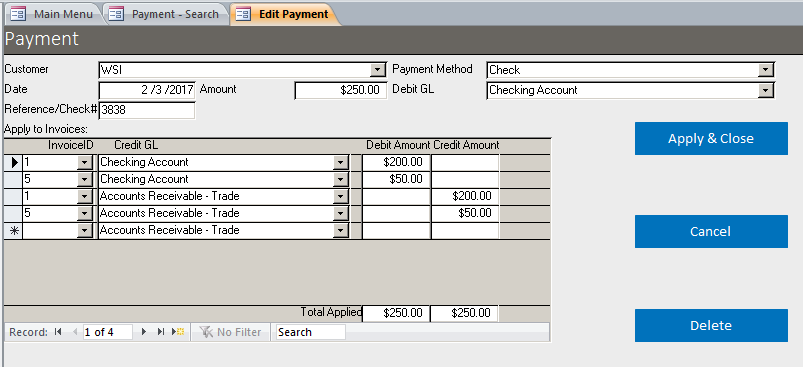
Task: Select row selector for fourth record
Action: point(14,213)
